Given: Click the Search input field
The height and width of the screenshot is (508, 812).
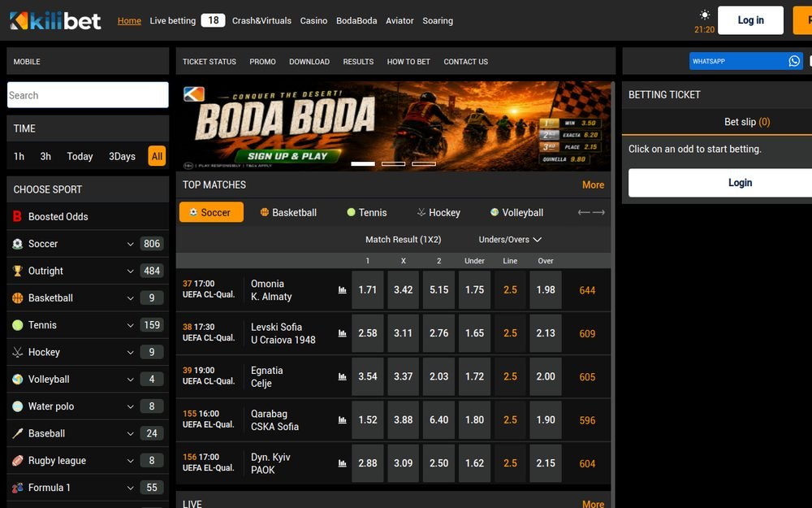Looking at the screenshot, I should (88, 95).
